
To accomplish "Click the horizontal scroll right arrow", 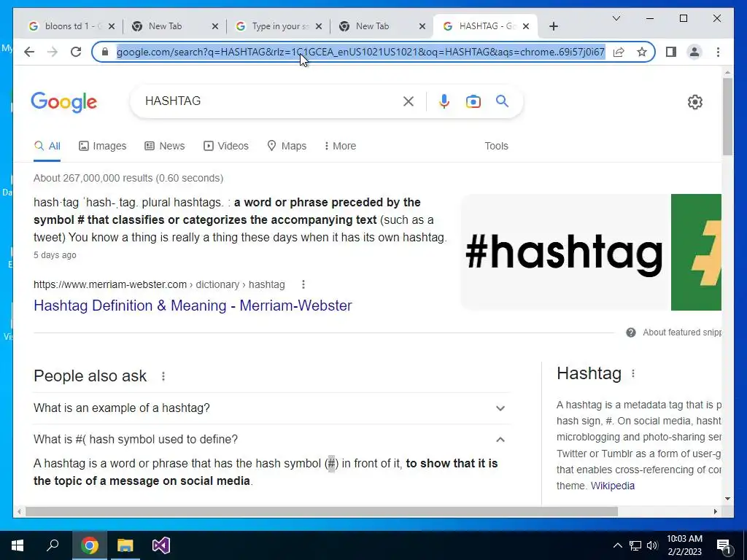I will [x=716, y=511].
